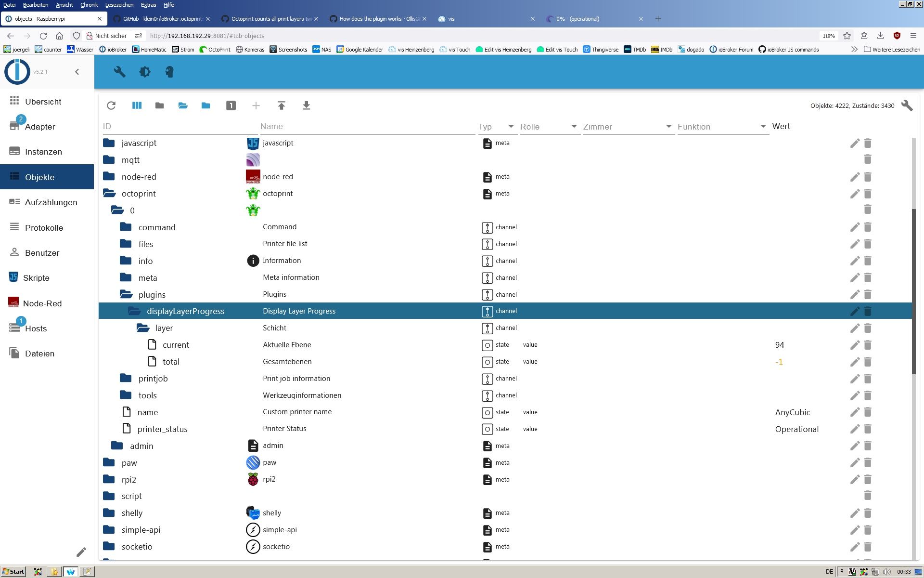Click the Operational printer status value
Image resolution: width=924 pixels, height=578 pixels.
tap(796, 429)
